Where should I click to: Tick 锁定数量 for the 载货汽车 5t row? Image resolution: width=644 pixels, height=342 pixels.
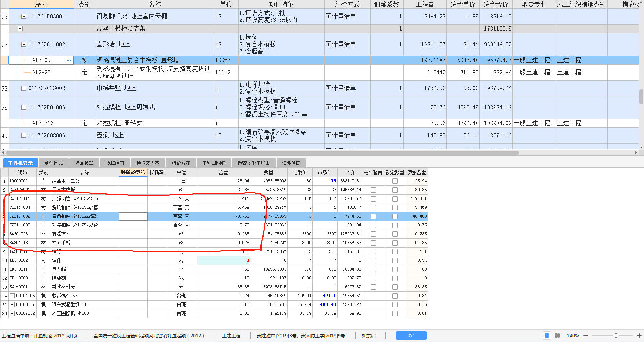395,296
